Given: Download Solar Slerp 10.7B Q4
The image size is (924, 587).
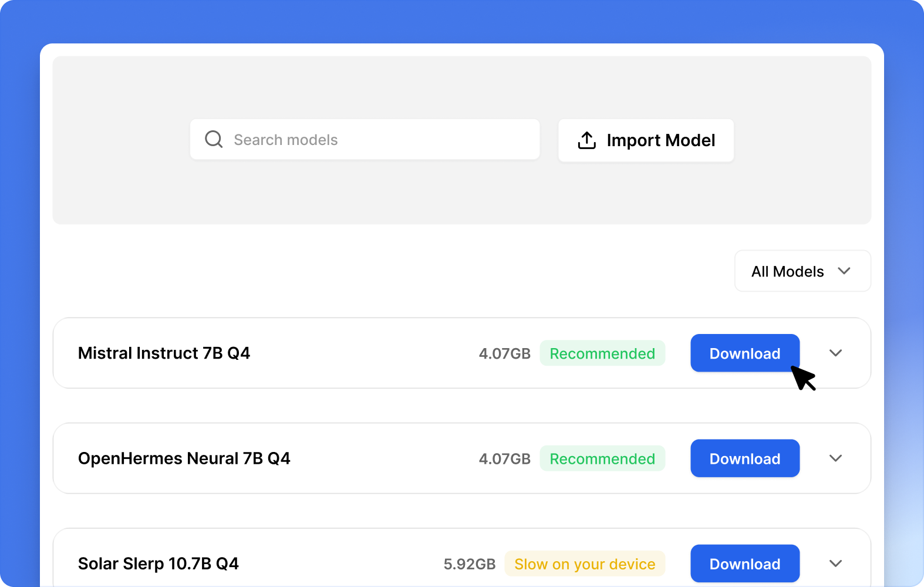Looking at the screenshot, I should tap(744, 564).
